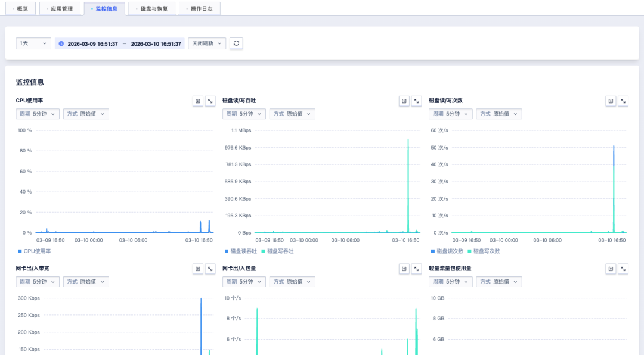644x355 pixels.
Task: Toggle the CPU使用率 legend series
Action: (x=34, y=251)
